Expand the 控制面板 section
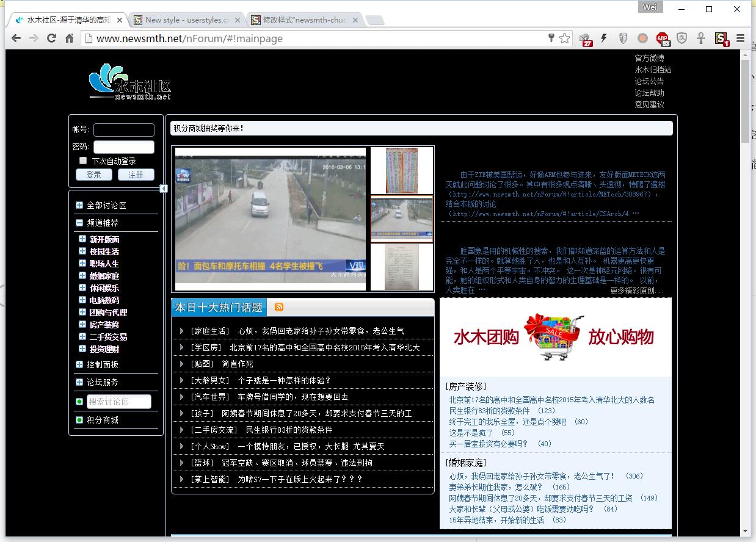The image size is (756, 542). click(79, 364)
